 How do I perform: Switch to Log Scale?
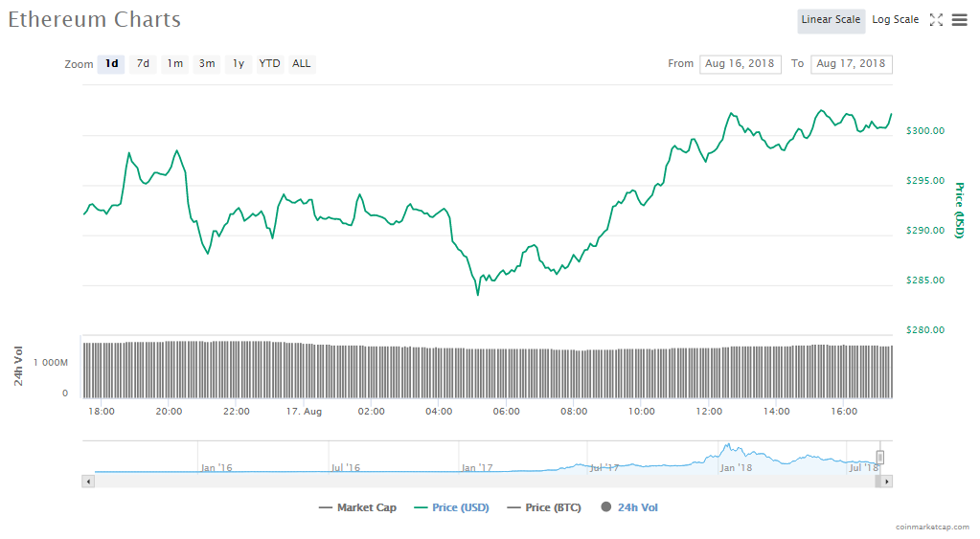(895, 20)
